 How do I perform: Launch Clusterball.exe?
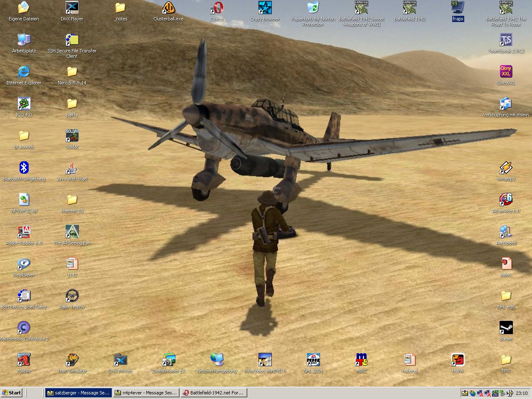(168, 11)
